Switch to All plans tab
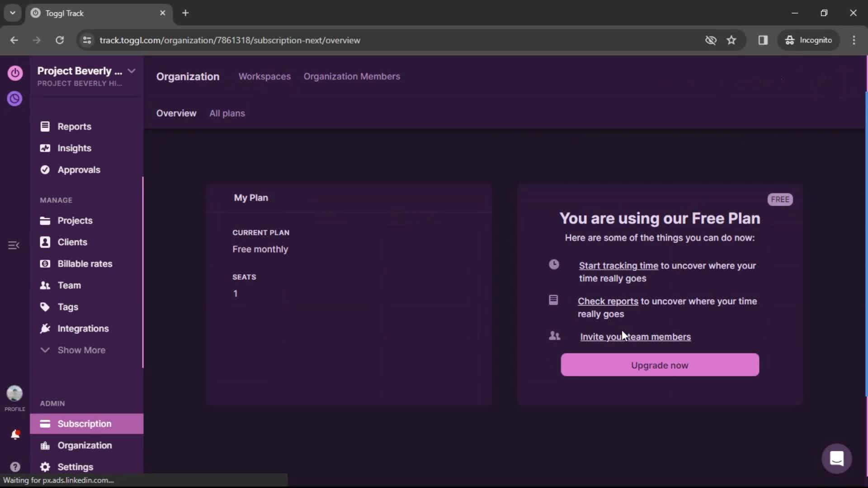The image size is (868, 488). (x=226, y=113)
